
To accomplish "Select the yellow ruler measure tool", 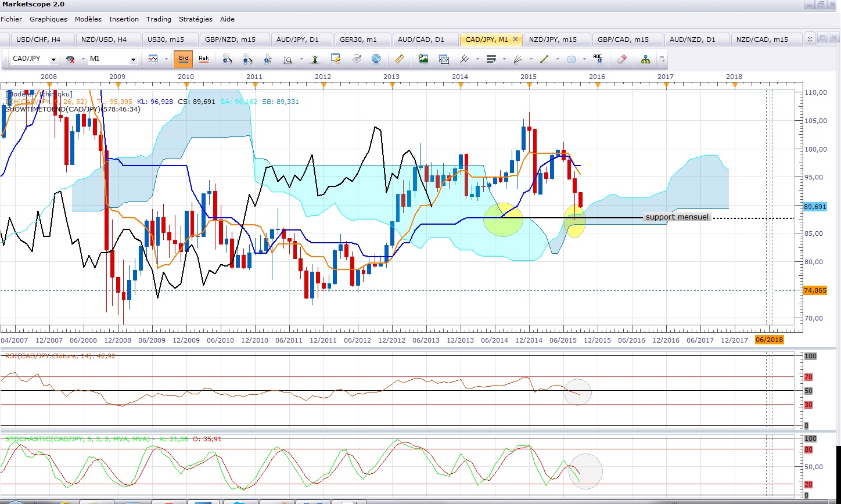I will [x=399, y=59].
